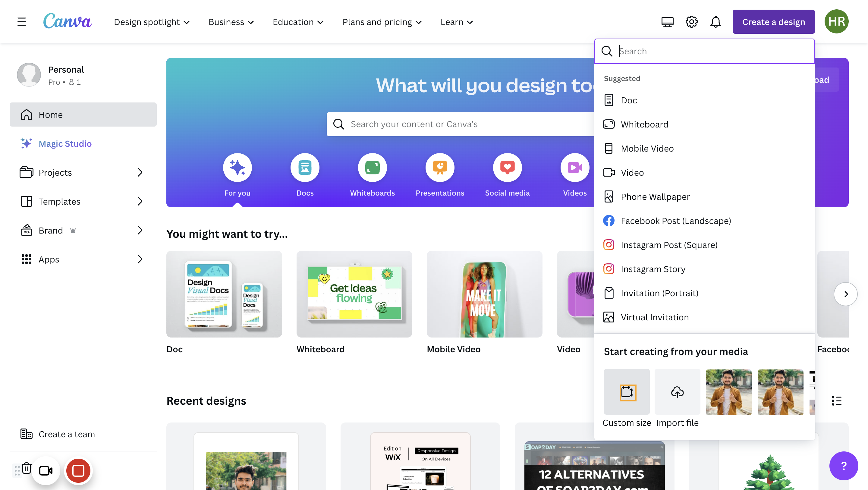Select the Presentations category icon

click(x=440, y=168)
